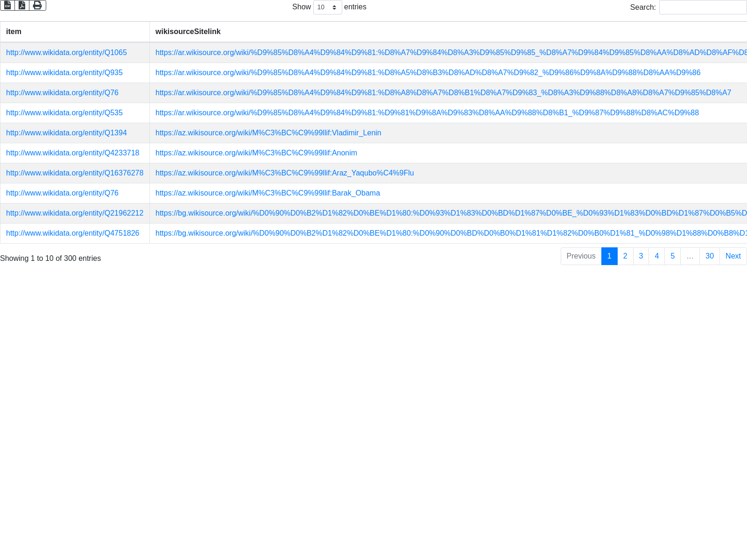Image resolution: width=747 pixels, height=560 pixels.
Task: Select page 5 in pagination
Action: click(x=672, y=256)
